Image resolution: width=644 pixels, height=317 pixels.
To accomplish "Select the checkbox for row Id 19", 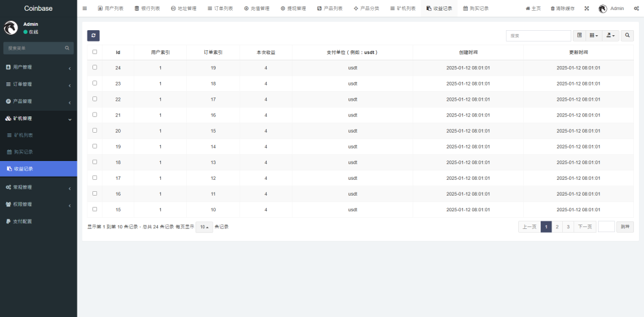I will (x=95, y=146).
